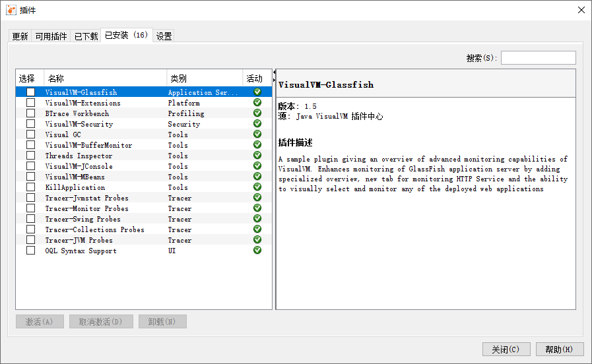Tick the checkbox for VisualVM-MBeans

coord(30,177)
